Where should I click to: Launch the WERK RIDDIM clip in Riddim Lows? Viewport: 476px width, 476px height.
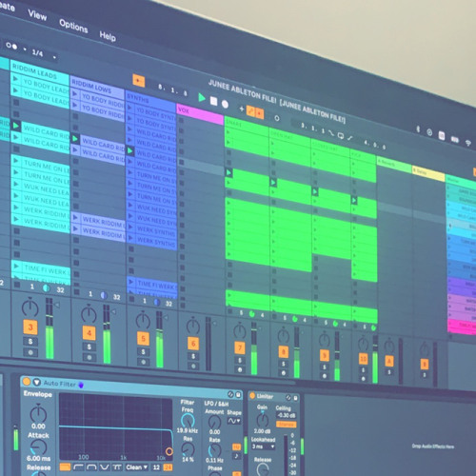[x=75, y=217]
